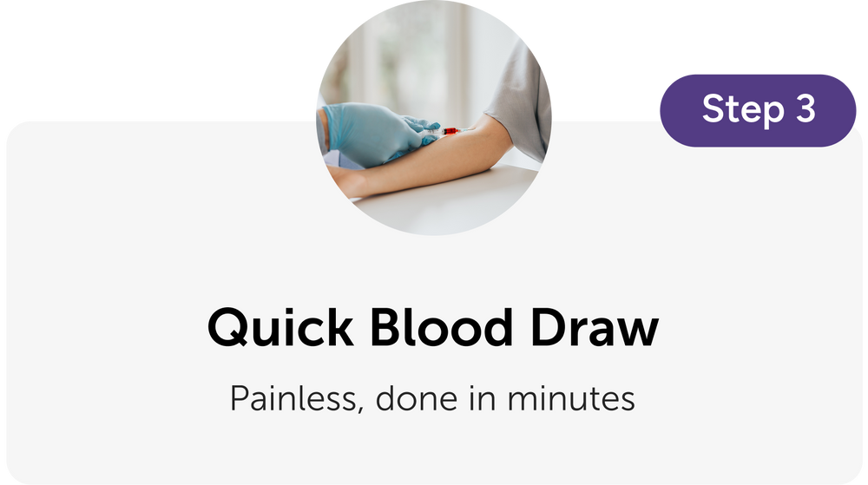This screenshot has width=868, height=485.
Task: Click the circular blood draw photo
Action: (x=434, y=118)
